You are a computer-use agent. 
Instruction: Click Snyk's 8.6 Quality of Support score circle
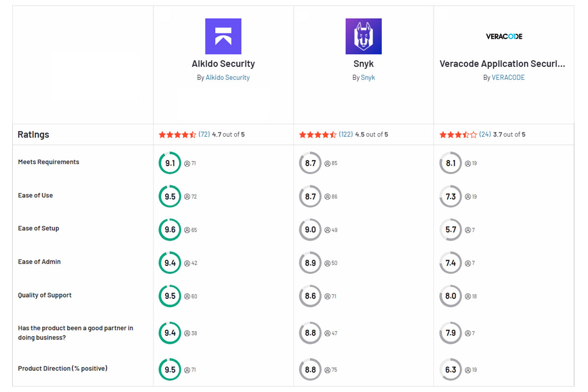[311, 296]
